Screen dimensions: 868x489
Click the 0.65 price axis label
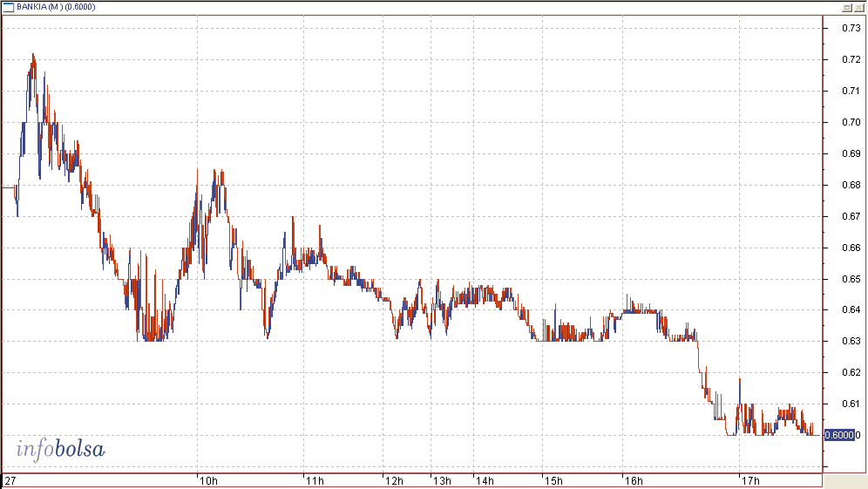(851, 279)
